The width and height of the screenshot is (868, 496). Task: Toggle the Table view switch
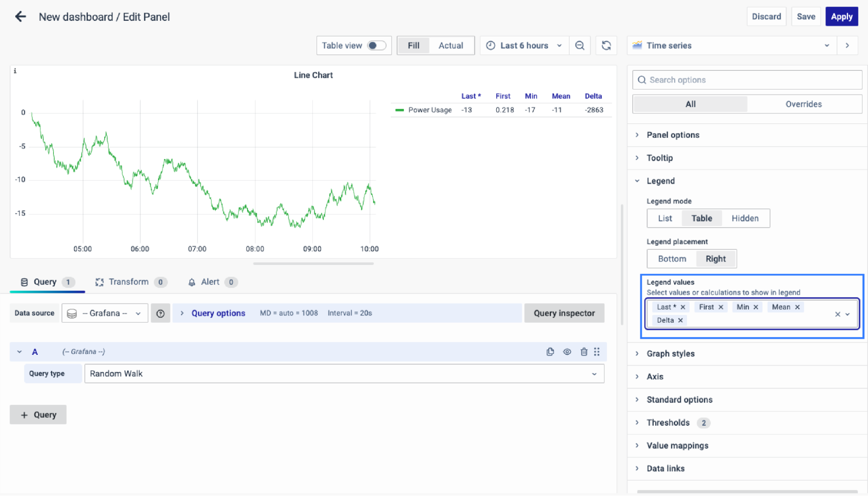tap(376, 46)
